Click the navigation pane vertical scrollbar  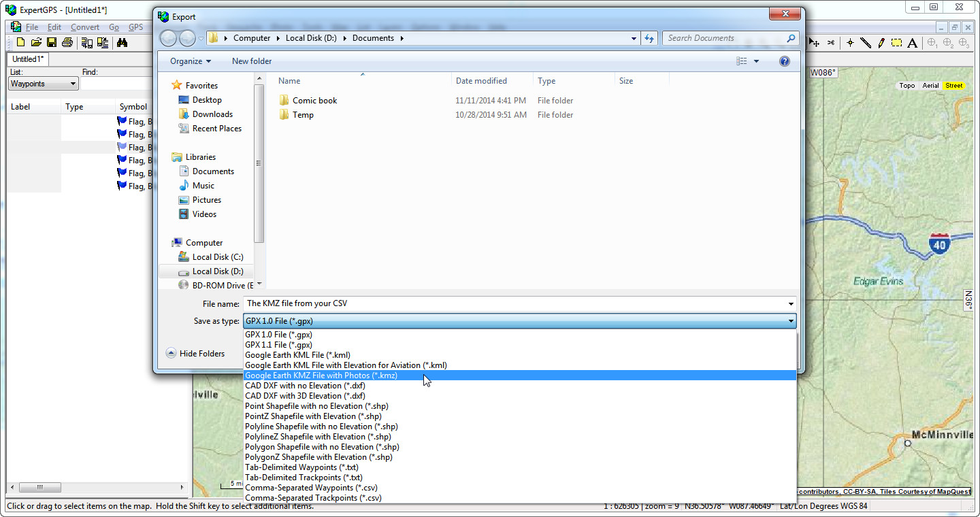(259, 163)
